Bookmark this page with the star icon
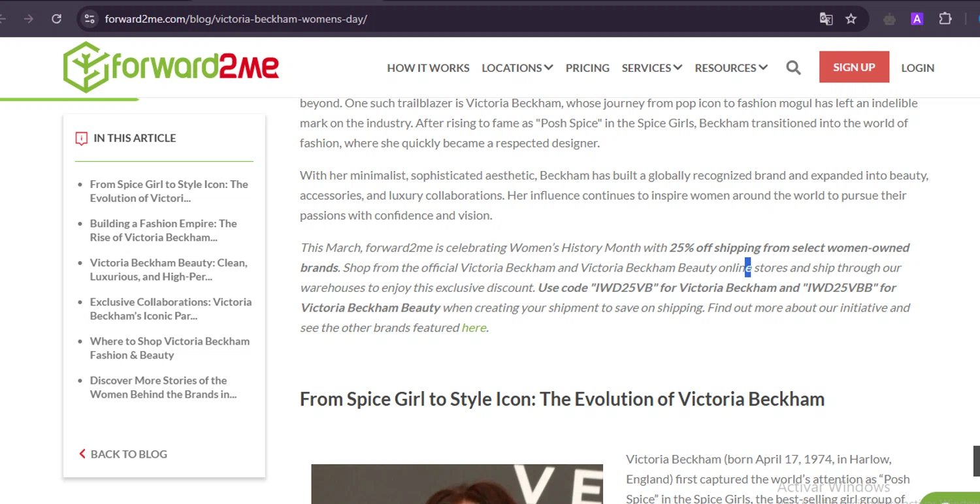The height and width of the screenshot is (504, 980). [851, 19]
